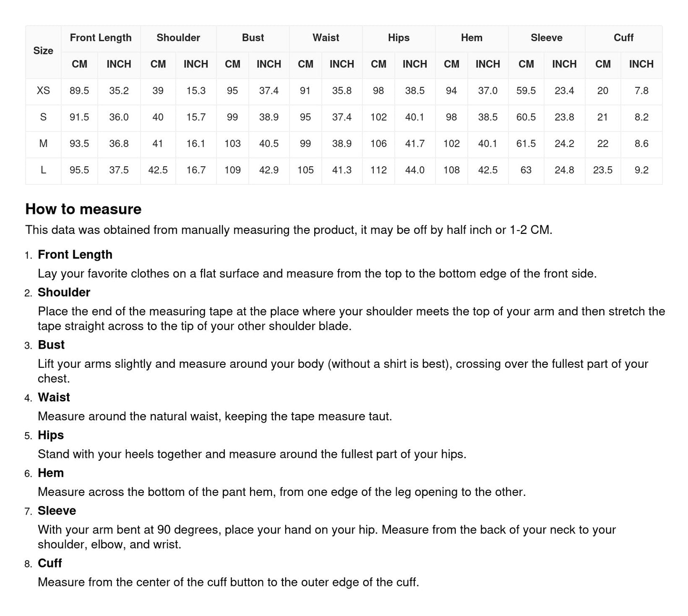Select the L size row label
The image size is (688, 616).
coord(43,170)
